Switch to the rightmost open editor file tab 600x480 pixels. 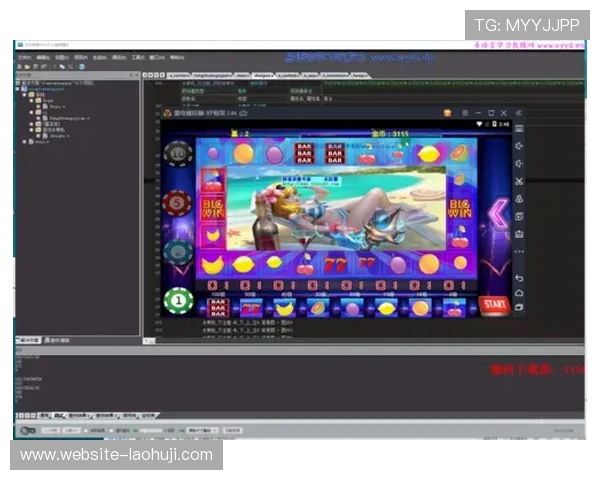[x=358, y=74]
